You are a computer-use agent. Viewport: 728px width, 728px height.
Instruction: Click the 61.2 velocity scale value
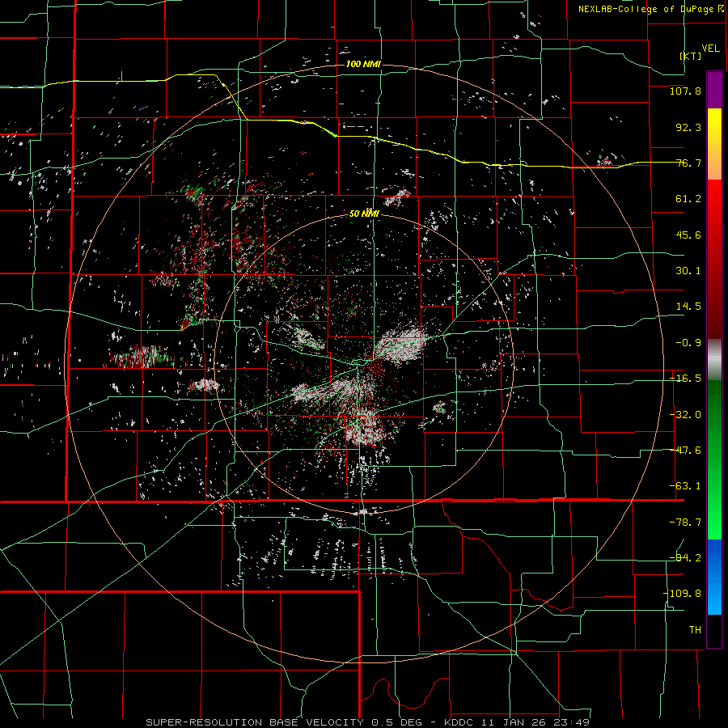(x=688, y=199)
